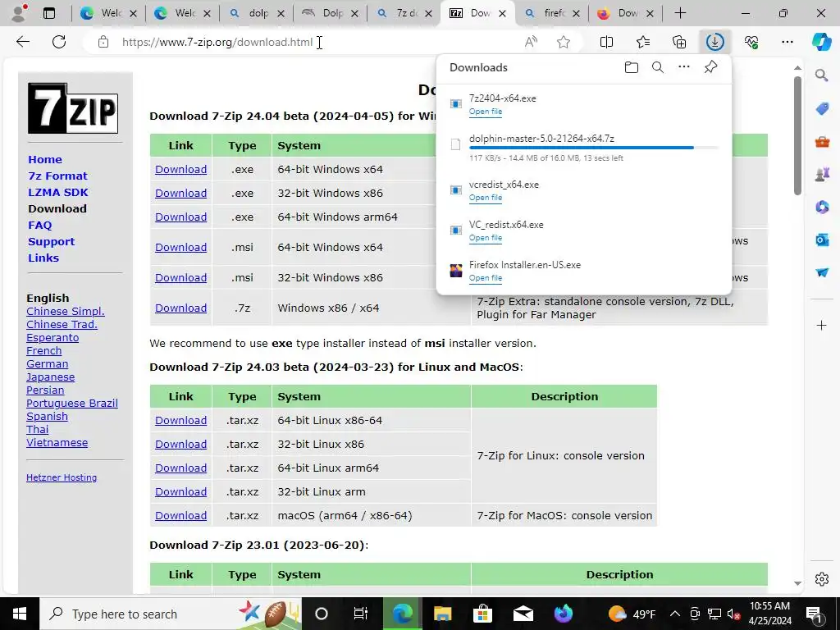Download .7z Windows x86 / x64 package
Screen dimensions: 840x630
181,308
